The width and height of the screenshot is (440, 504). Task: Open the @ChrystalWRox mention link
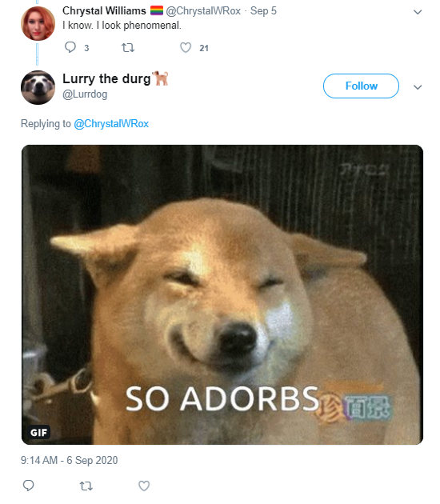111,124
